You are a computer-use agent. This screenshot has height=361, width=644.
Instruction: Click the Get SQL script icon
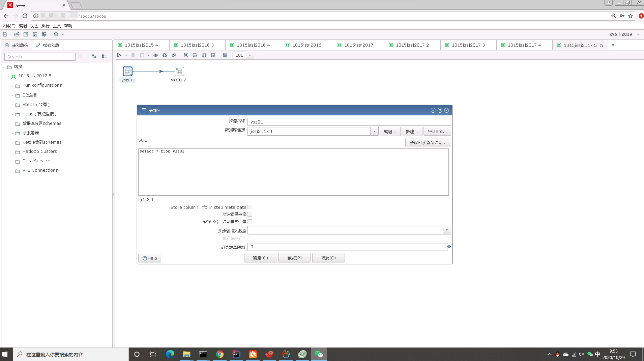(x=204, y=55)
